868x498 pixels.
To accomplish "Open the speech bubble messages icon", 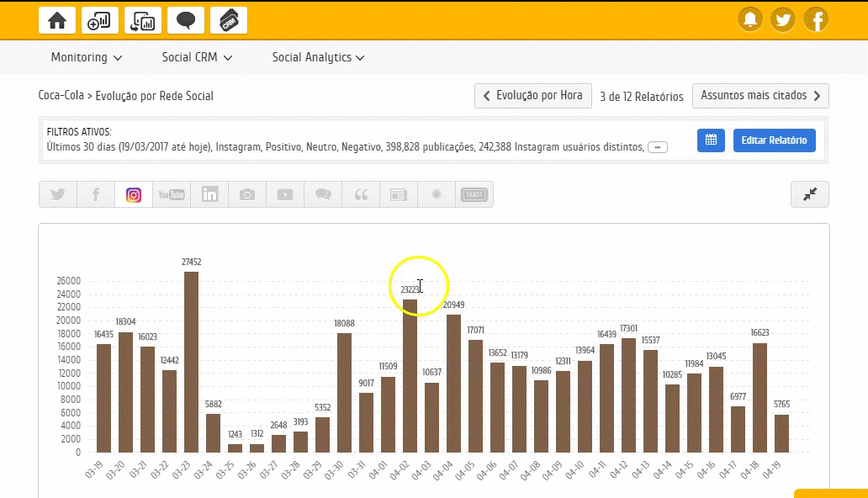I will tap(186, 20).
